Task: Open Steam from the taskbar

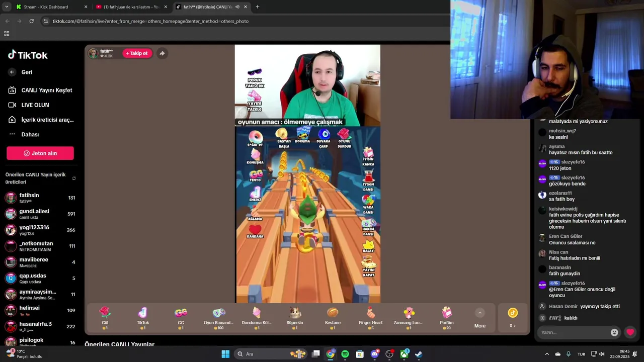Action: tap(419, 354)
